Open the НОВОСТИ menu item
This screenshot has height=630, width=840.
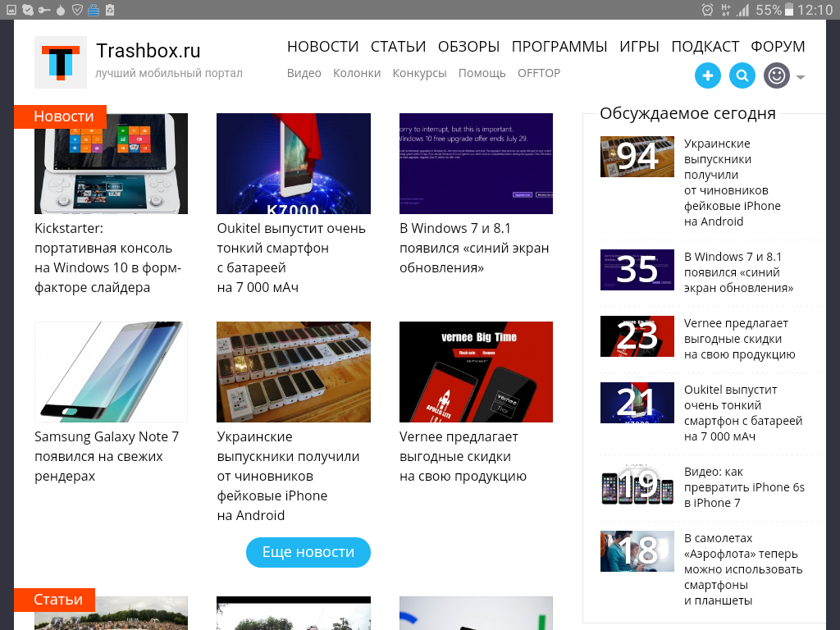(323, 47)
